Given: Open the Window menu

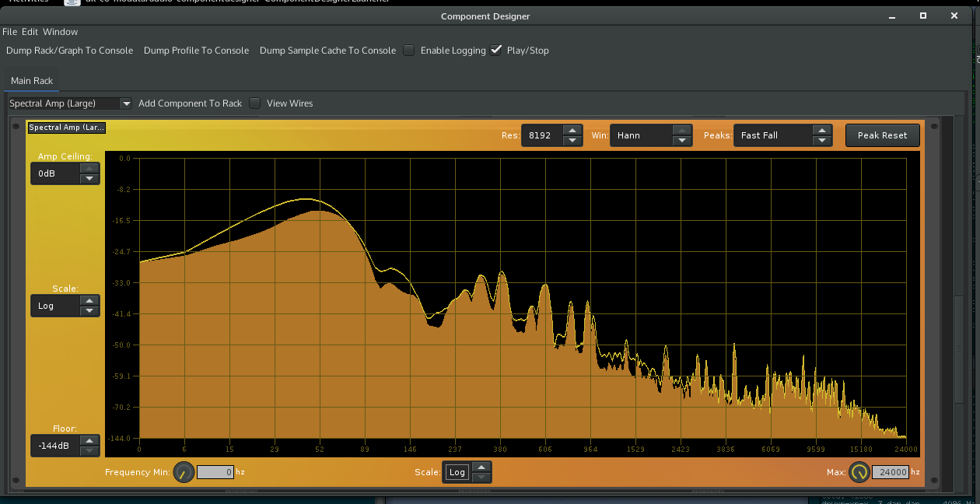Looking at the screenshot, I should [x=61, y=32].
